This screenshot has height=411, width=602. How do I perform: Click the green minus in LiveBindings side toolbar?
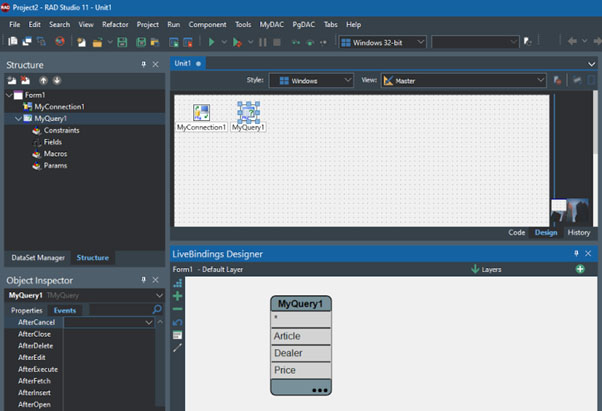pyautogui.click(x=177, y=309)
